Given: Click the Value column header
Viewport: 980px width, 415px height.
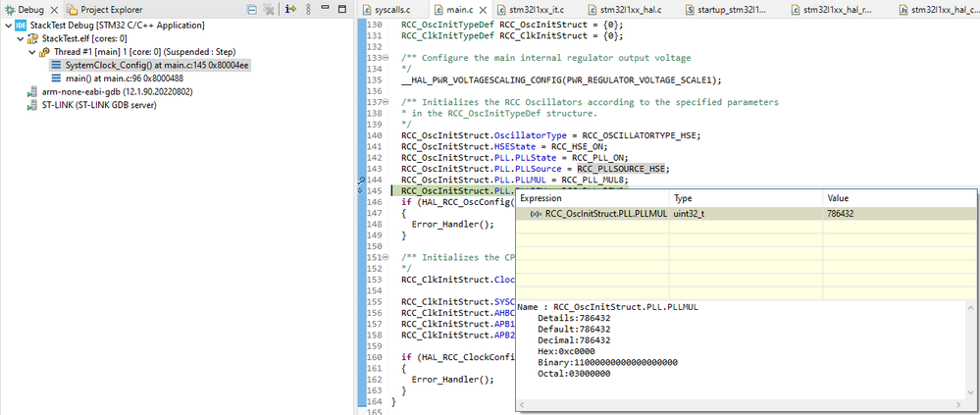Looking at the screenshot, I should [899, 198].
